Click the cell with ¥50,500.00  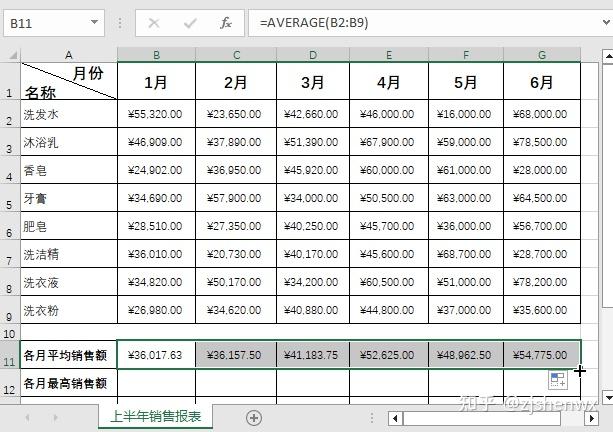coord(389,198)
